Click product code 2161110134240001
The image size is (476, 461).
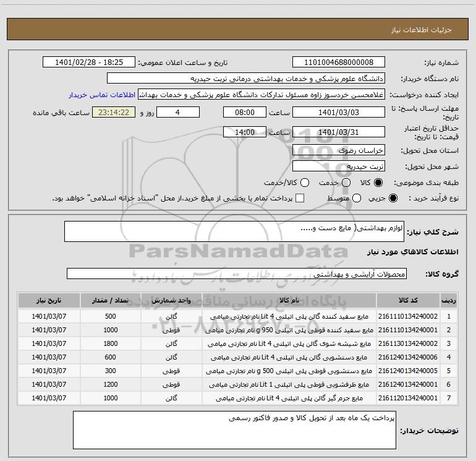click(408, 330)
